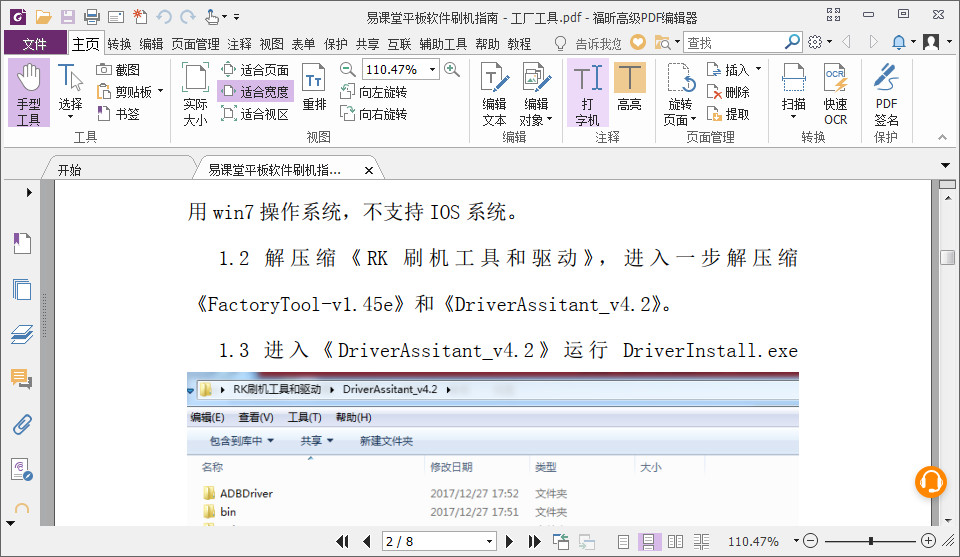This screenshot has height=557, width=960.
Task: Close the 易课堂平板软件刷机指 document tab
Action: (369, 170)
